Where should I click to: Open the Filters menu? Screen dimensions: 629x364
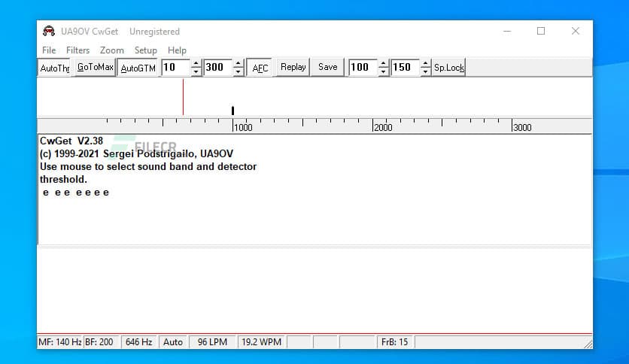click(x=77, y=50)
